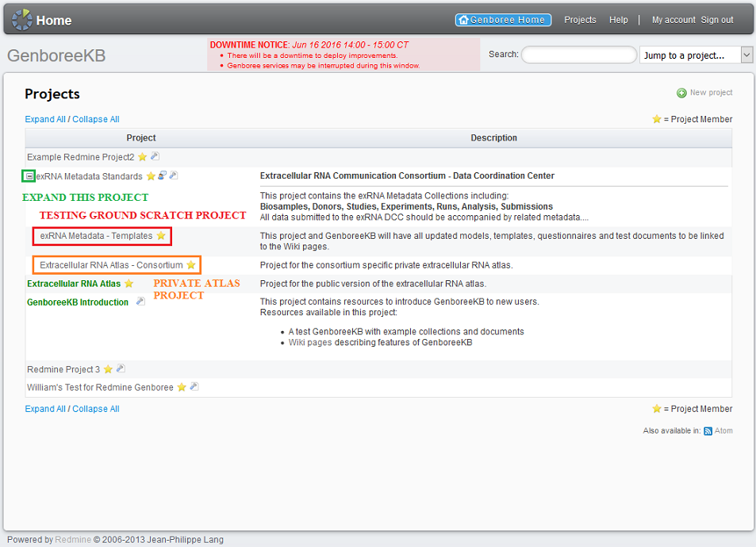
Task: Click the key icon beside Redmine Project 3
Action: [121, 369]
